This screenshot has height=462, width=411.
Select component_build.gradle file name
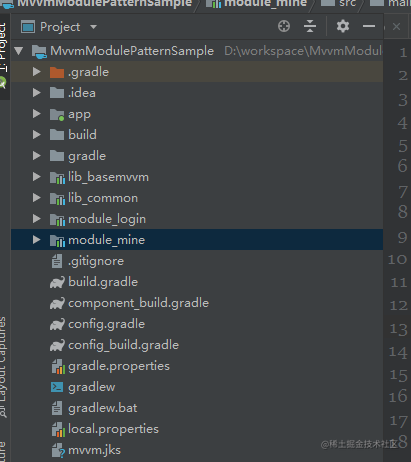138,303
